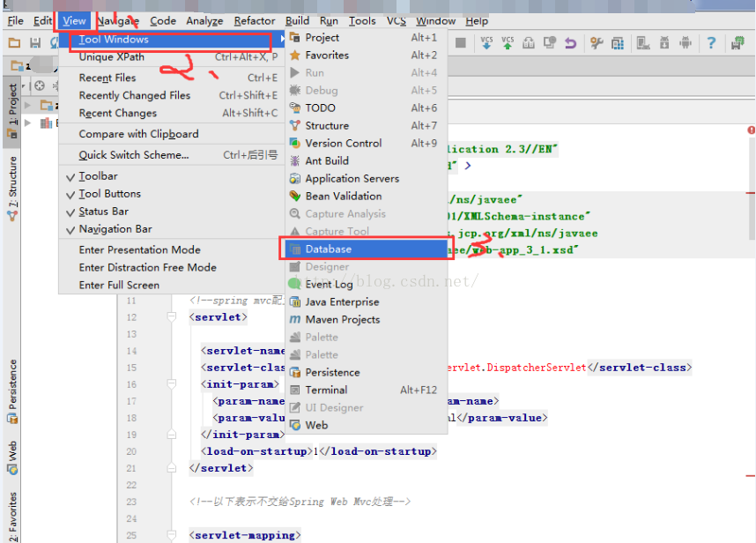Click the purple Revert arrow icon
The height and width of the screenshot is (543, 756).
(570, 43)
